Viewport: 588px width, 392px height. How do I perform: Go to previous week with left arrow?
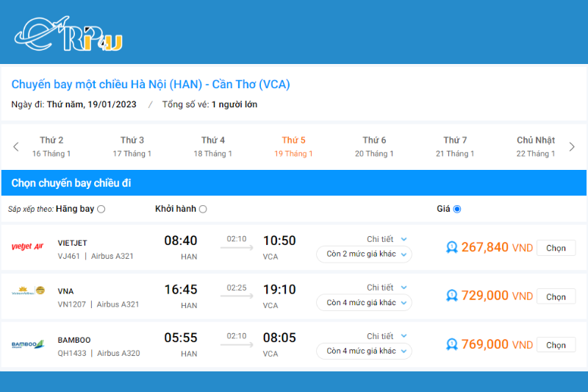click(x=15, y=146)
